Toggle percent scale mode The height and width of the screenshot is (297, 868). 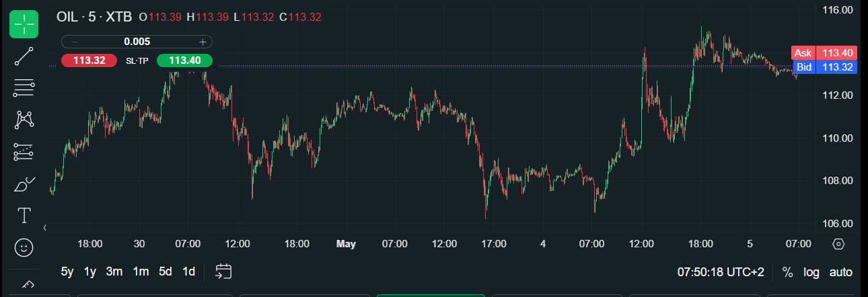(787, 272)
